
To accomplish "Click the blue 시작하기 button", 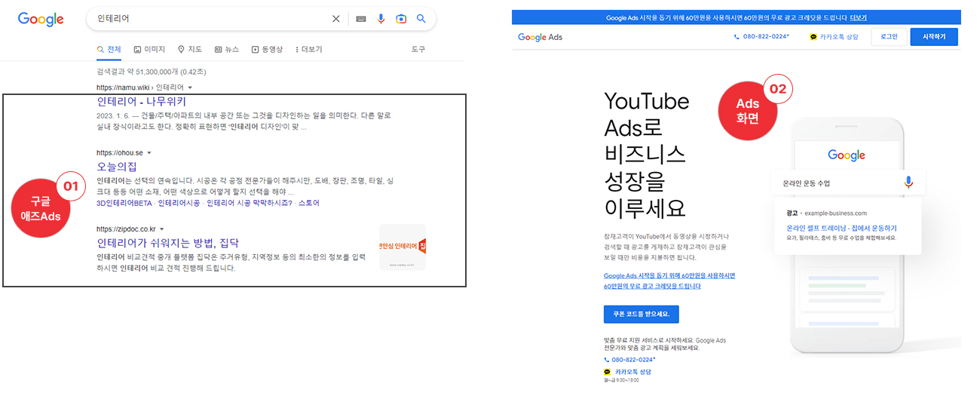I will click(x=934, y=37).
